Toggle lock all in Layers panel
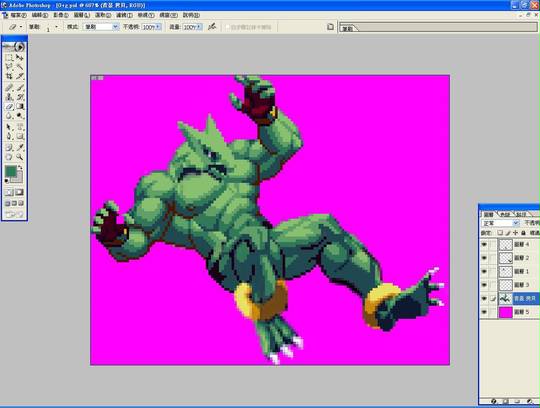Image resolution: width=540 pixels, height=408 pixels. [x=523, y=233]
